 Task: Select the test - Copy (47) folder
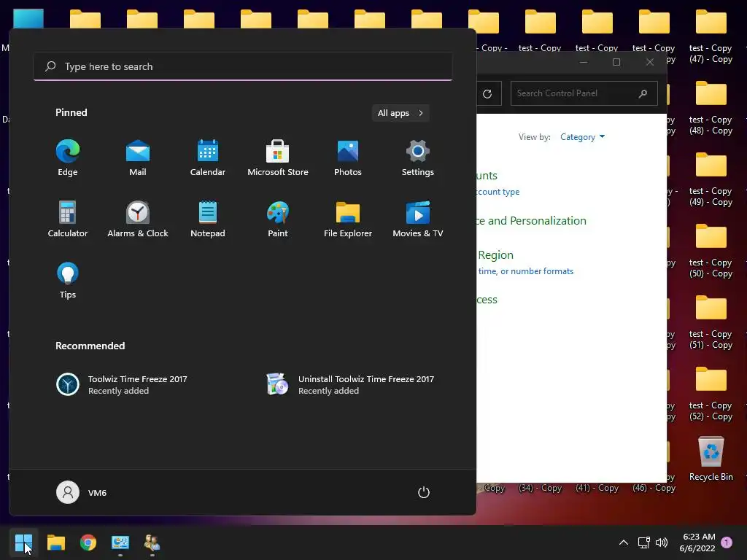coord(711,36)
